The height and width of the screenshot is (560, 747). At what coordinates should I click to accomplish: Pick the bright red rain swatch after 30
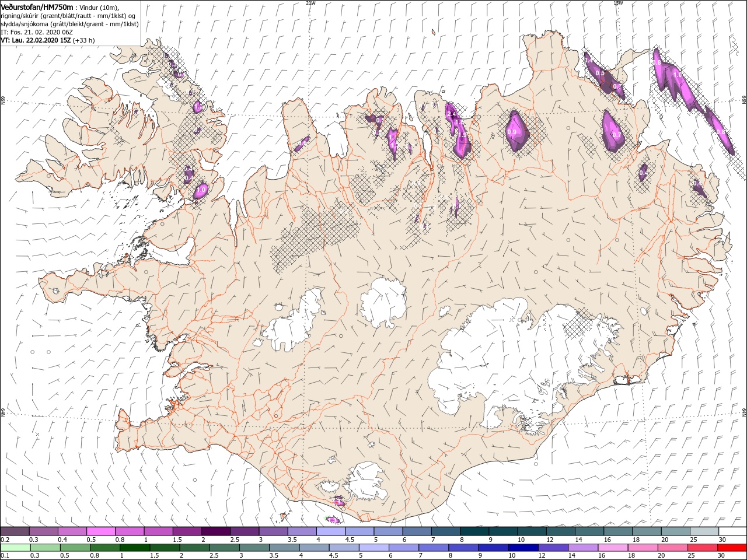(733, 547)
